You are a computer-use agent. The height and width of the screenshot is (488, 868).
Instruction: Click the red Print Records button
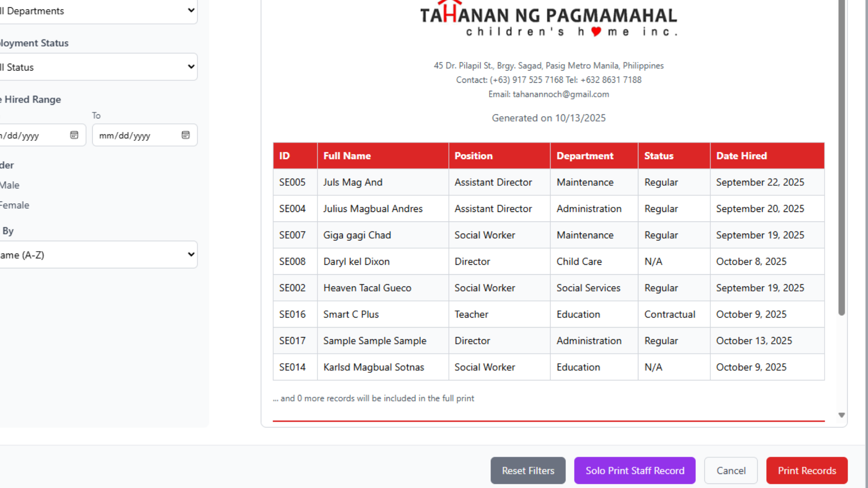tap(807, 470)
